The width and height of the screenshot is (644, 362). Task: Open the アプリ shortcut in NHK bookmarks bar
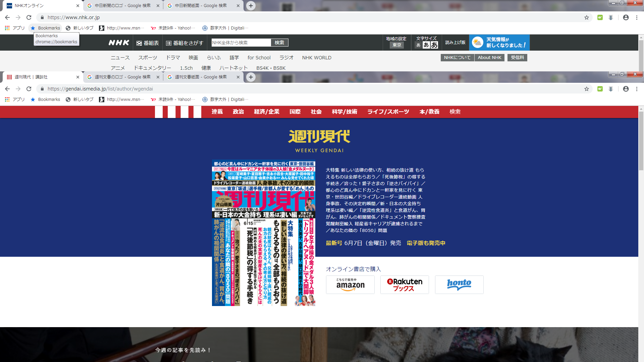click(x=15, y=28)
